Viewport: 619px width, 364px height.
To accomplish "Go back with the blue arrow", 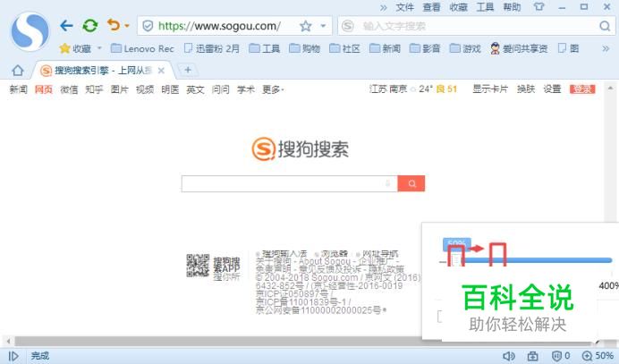I will 66,26.
